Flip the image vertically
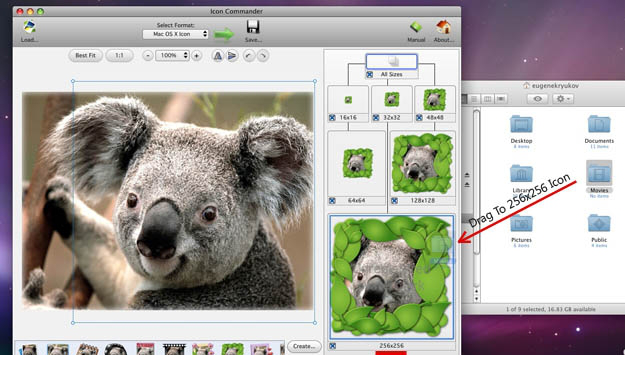Screen dimensions: 625x369 232,56
